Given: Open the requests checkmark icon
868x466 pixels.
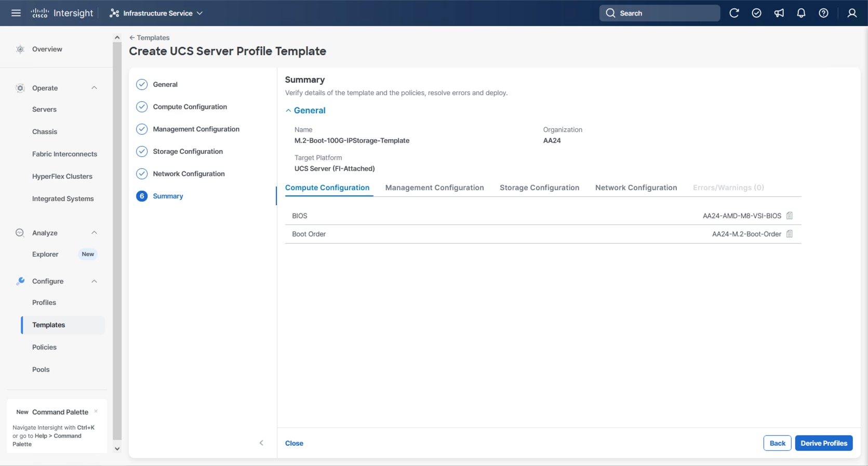Looking at the screenshot, I should tap(756, 13).
